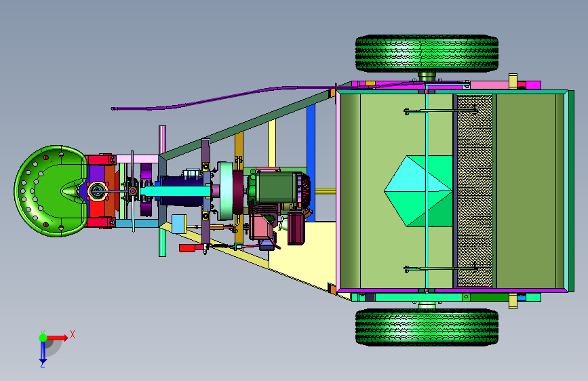Select the dark green engine block
The width and height of the screenshot is (588, 381).
click(276, 188)
